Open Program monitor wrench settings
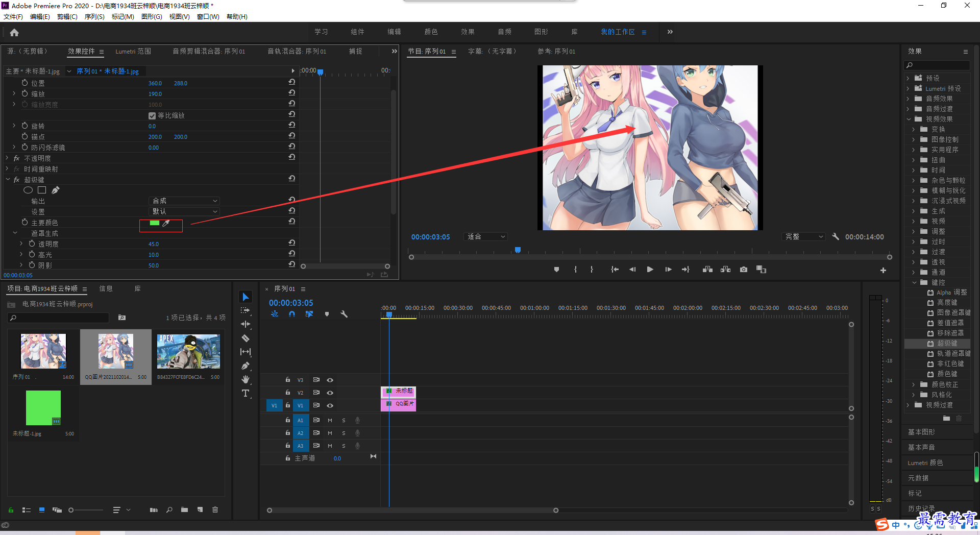This screenshot has width=980, height=535. click(836, 236)
